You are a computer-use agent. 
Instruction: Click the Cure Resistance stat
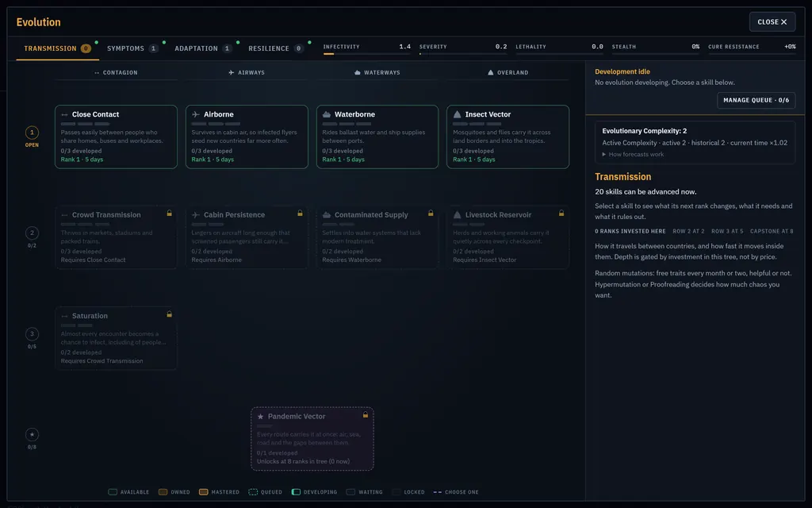752,47
